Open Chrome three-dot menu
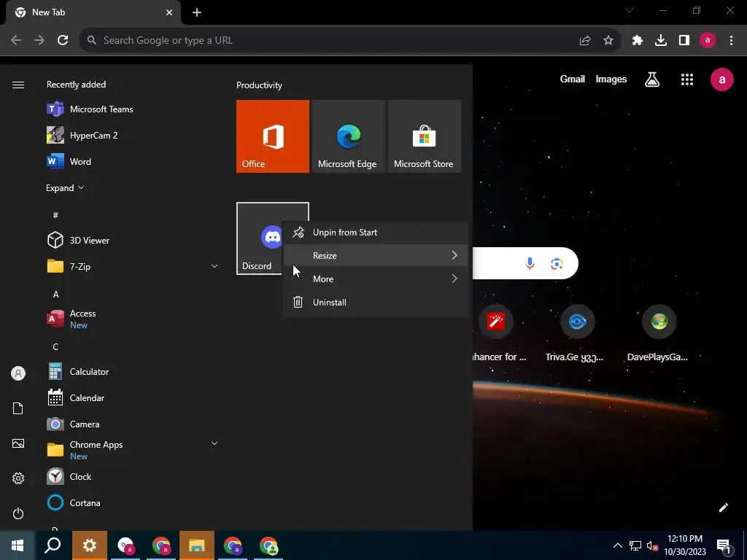The image size is (747, 560). click(x=731, y=41)
